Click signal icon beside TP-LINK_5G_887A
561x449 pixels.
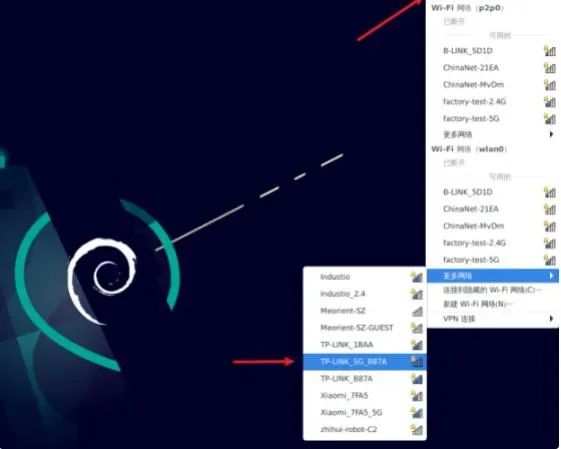coord(416,362)
